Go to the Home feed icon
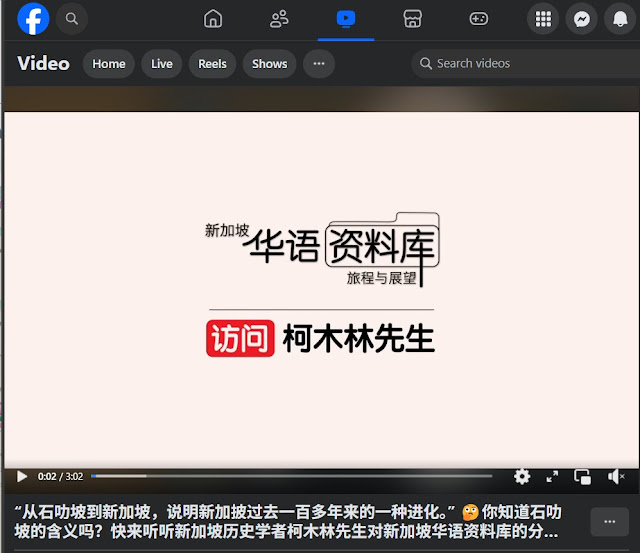 tap(213, 19)
